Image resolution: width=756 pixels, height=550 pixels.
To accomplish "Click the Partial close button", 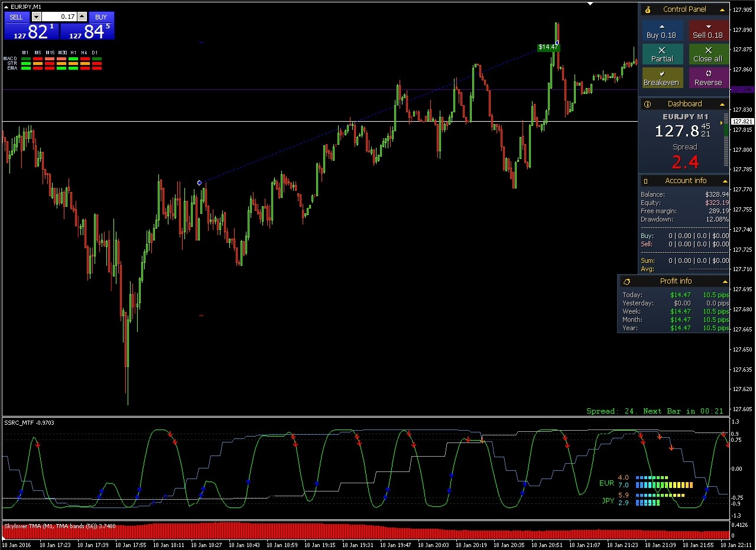I will 662,54.
